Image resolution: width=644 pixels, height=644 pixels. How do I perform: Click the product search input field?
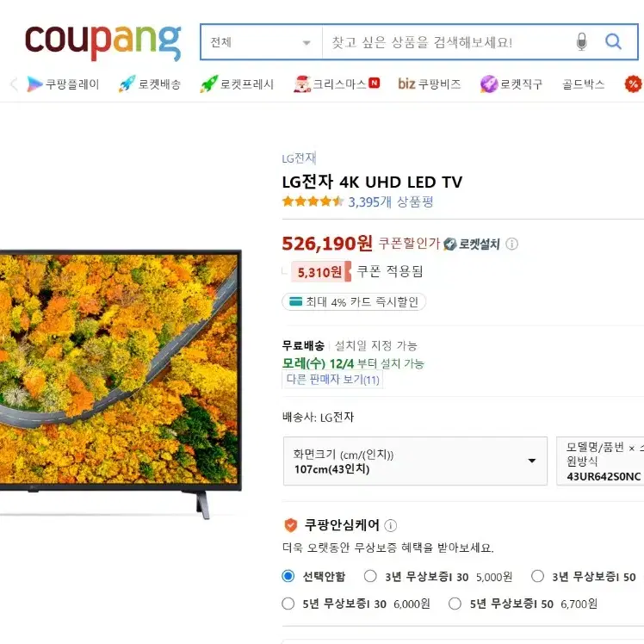click(x=448, y=42)
